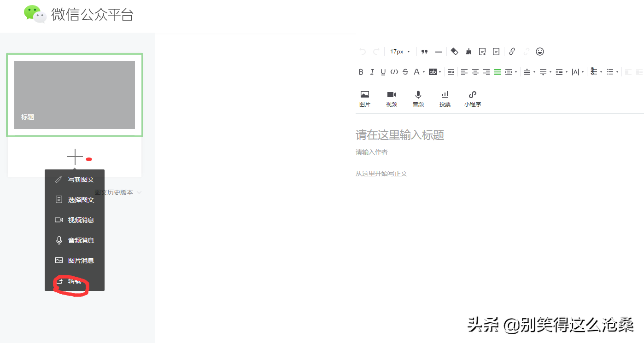
Task: Click the unlink icon
Action: click(x=526, y=52)
